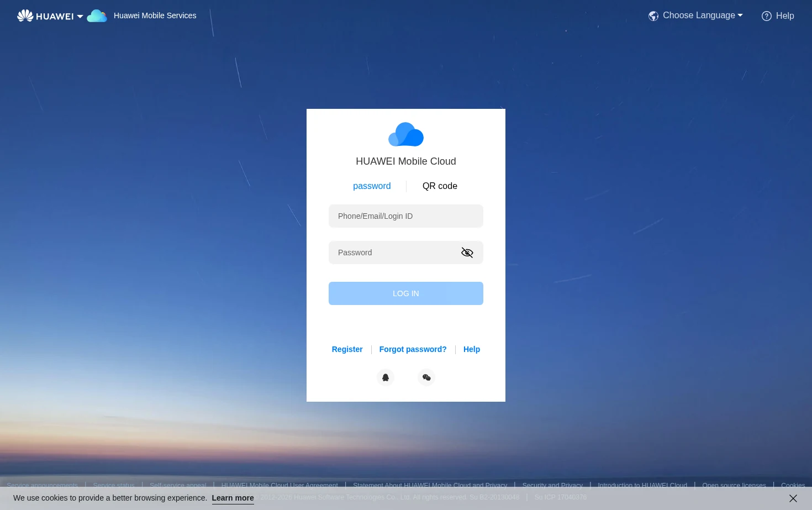Open Learn more about cookies
The width and height of the screenshot is (812, 510).
(233, 498)
